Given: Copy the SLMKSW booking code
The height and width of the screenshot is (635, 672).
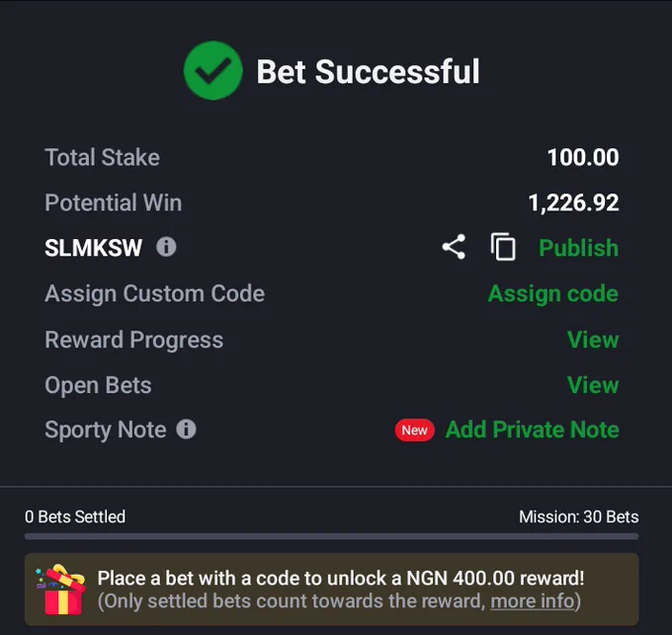Looking at the screenshot, I should pos(503,247).
